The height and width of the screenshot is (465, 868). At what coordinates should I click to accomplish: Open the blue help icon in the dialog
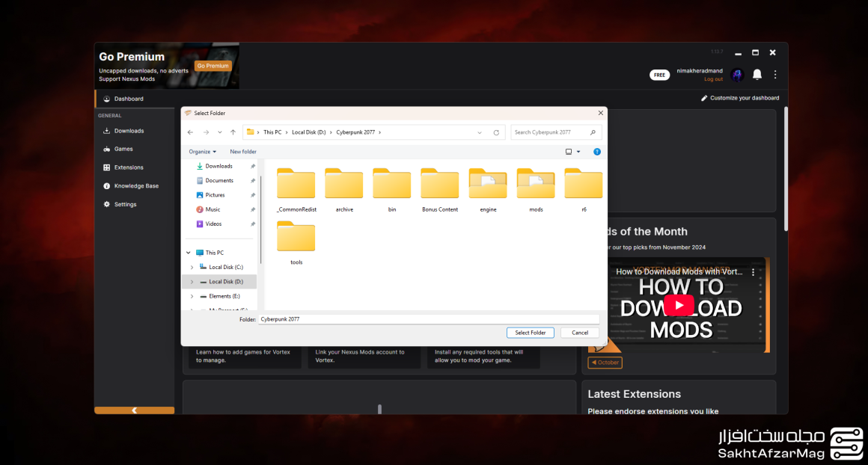[597, 152]
